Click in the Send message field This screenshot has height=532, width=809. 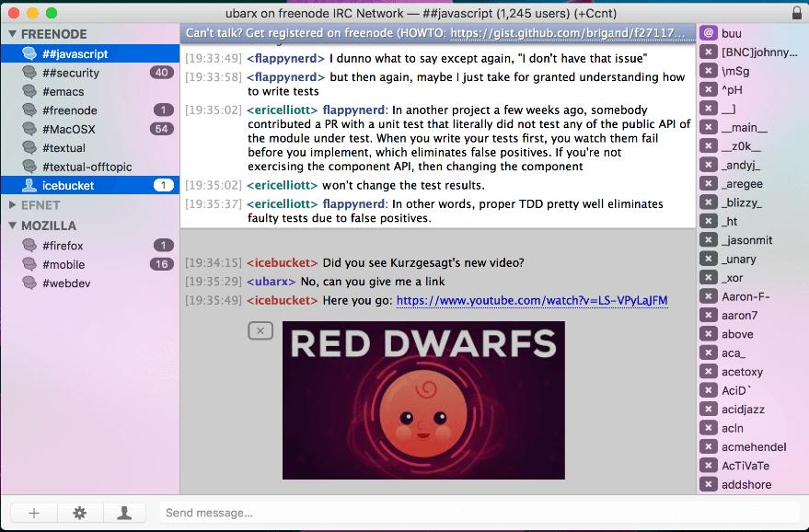click(479, 513)
